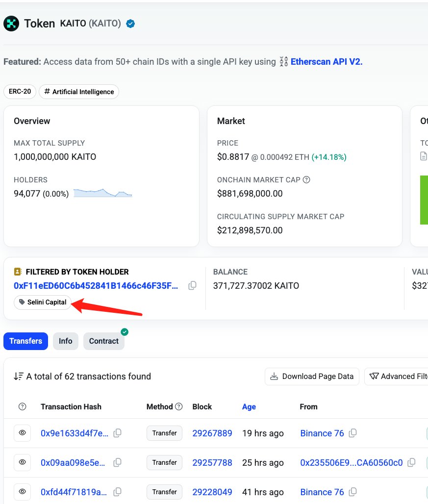This screenshot has width=428, height=504.
Task: View details eye icon for 0xfd44f71819a row
Action: coord(22,492)
